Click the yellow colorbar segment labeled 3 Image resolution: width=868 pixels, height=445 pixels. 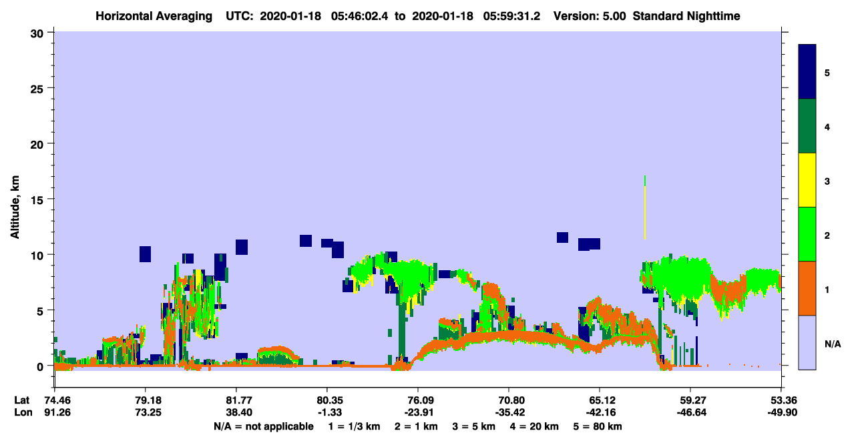click(x=807, y=180)
